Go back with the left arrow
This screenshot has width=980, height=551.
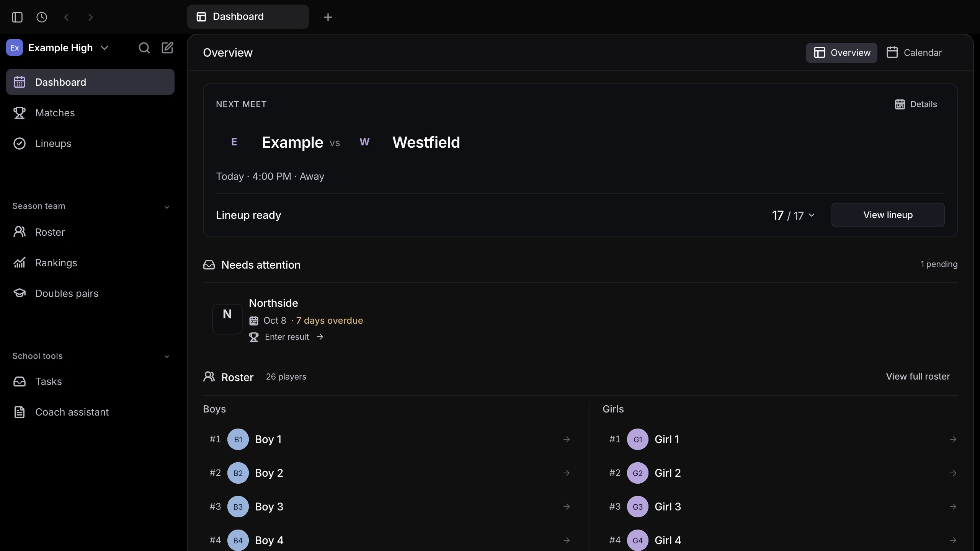pos(66,17)
